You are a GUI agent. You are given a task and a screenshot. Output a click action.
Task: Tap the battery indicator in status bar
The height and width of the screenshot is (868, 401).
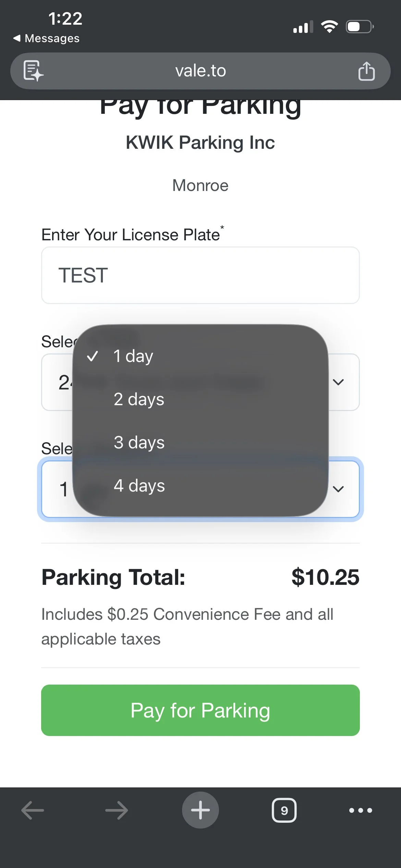[359, 27]
